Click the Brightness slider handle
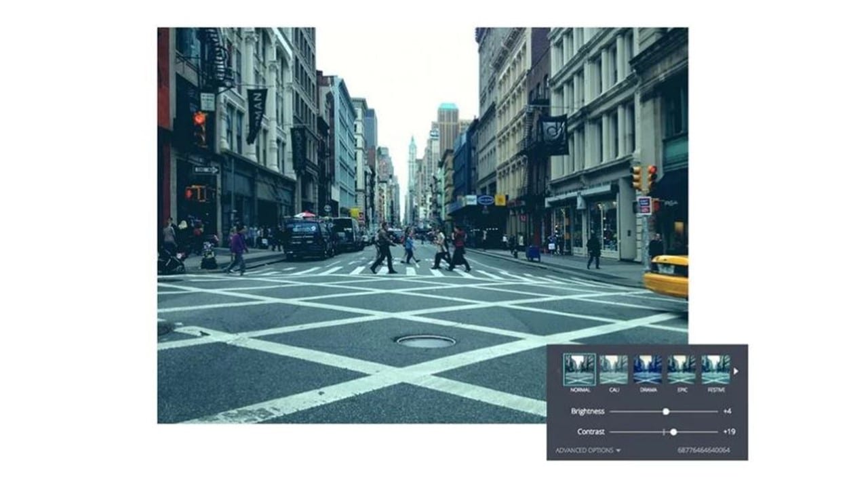 tap(666, 411)
